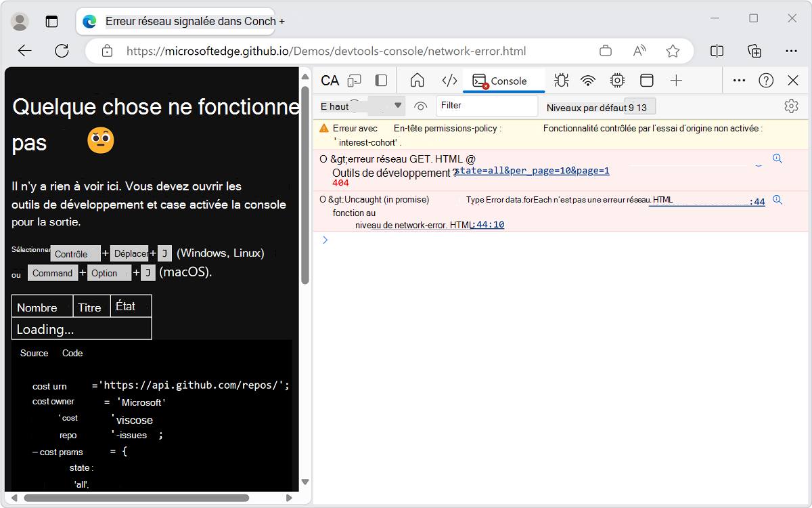Image resolution: width=812 pixels, height=508 pixels.
Task: Toggle the device emulation icon
Action: (x=355, y=80)
